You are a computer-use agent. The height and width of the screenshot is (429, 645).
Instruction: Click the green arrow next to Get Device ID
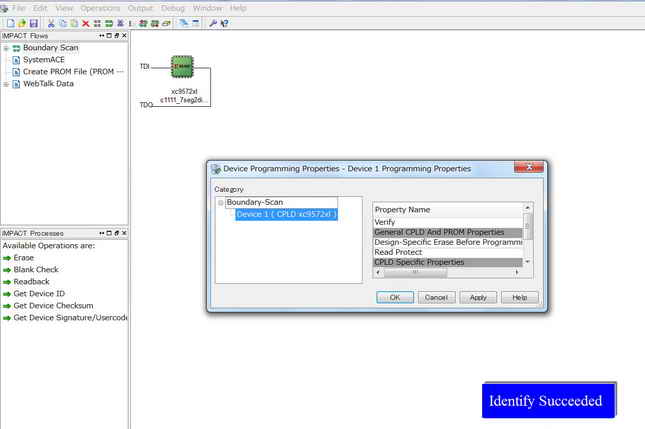point(7,294)
